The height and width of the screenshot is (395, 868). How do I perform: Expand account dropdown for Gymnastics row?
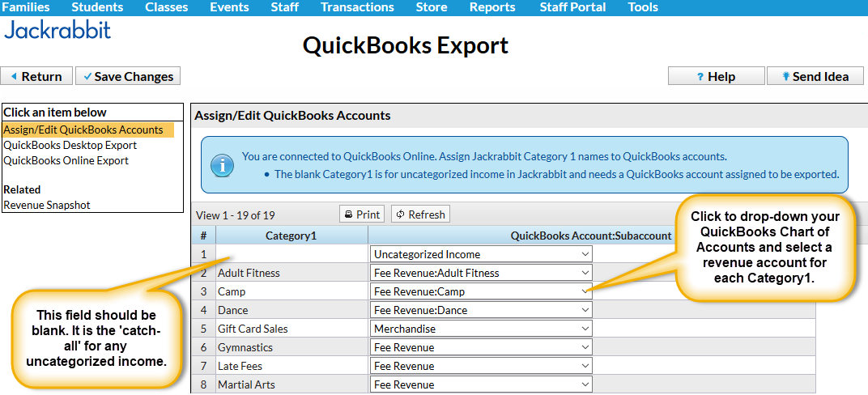click(481, 347)
